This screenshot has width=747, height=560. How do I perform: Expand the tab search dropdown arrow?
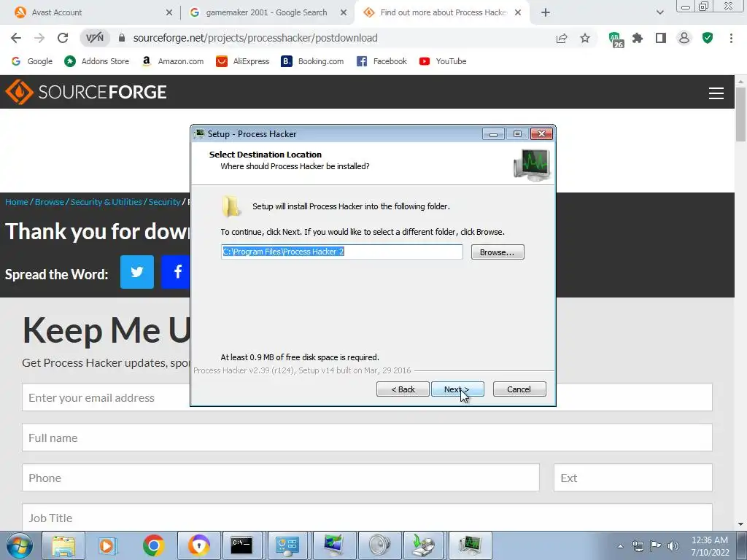click(x=659, y=13)
